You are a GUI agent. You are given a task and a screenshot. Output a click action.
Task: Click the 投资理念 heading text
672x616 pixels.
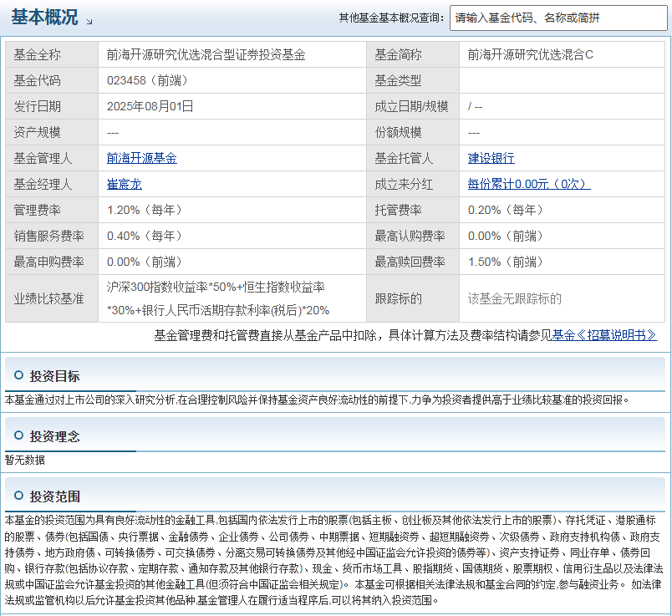(54, 436)
